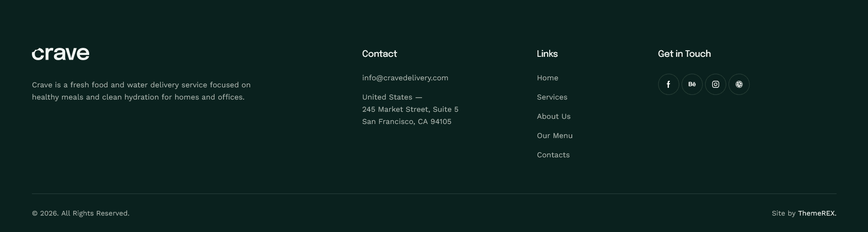Click the Links column heading
The height and width of the screenshot is (232, 868).
[547, 54]
